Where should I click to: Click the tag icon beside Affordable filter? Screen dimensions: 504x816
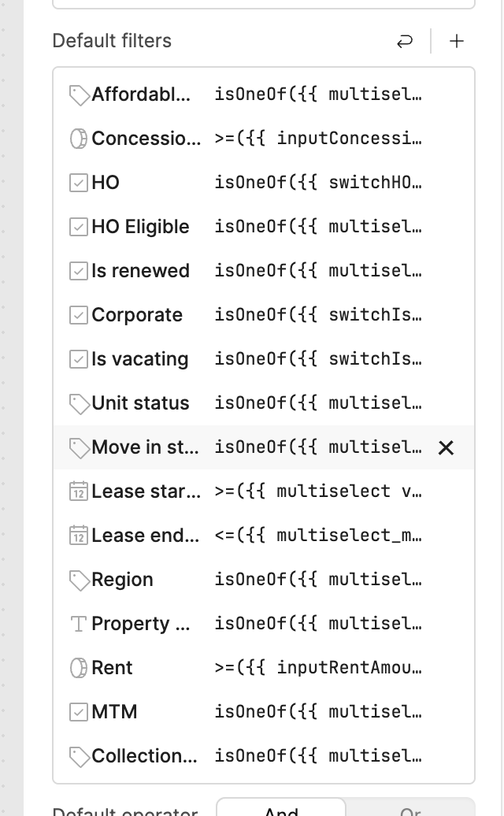[79, 95]
